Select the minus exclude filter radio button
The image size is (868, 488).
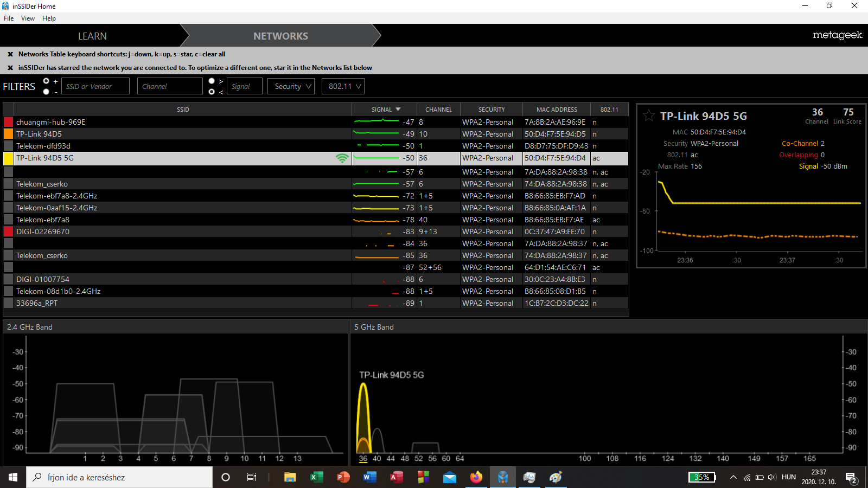[46, 92]
